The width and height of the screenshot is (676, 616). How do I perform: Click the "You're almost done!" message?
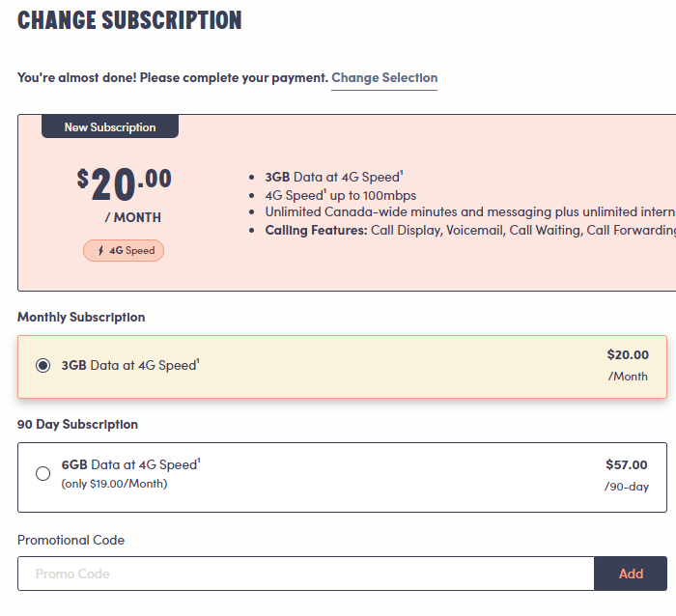(172, 78)
